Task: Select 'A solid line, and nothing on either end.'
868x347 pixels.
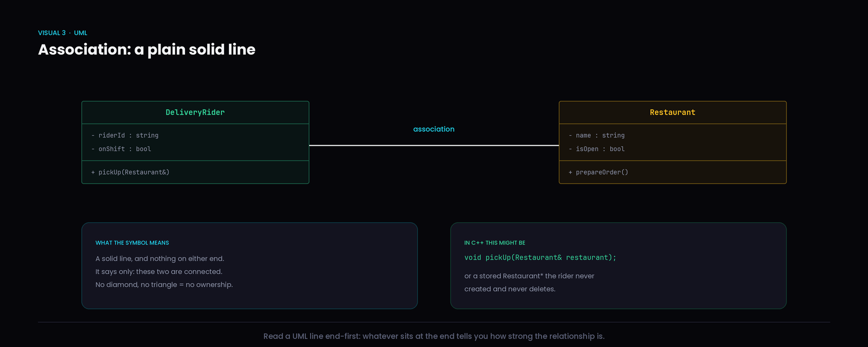Action: click(x=160, y=259)
